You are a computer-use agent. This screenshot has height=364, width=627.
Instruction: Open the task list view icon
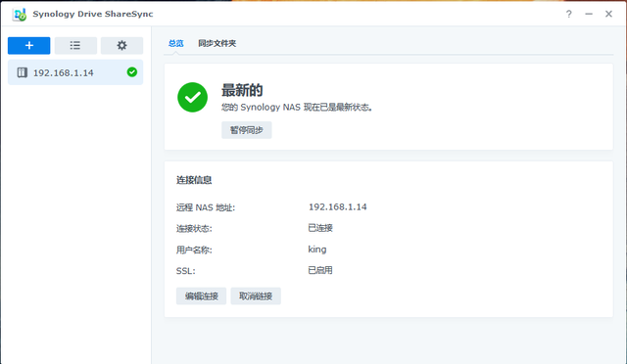pyautogui.click(x=75, y=46)
